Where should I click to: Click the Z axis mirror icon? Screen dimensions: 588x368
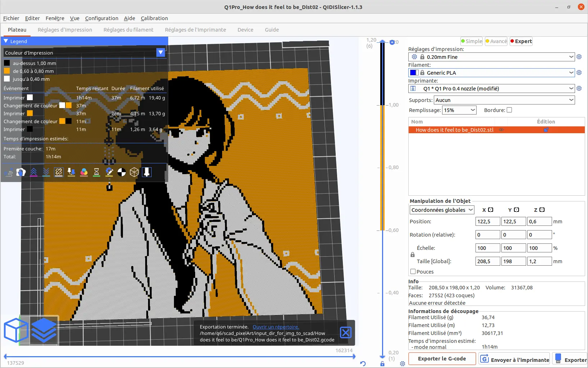pyautogui.click(x=542, y=210)
